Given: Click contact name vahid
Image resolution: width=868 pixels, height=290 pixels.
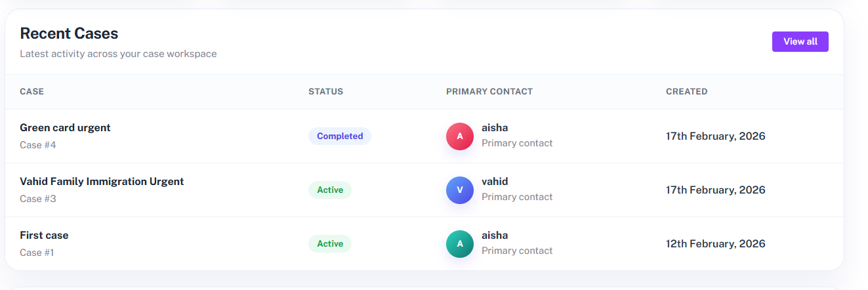Looking at the screenshot, I should pos(495,182).
